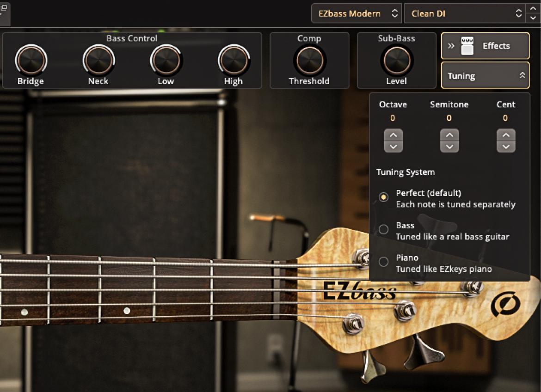
Task: Click the Octave value 0
Action: pyautogui.click(x=393, y=118)
